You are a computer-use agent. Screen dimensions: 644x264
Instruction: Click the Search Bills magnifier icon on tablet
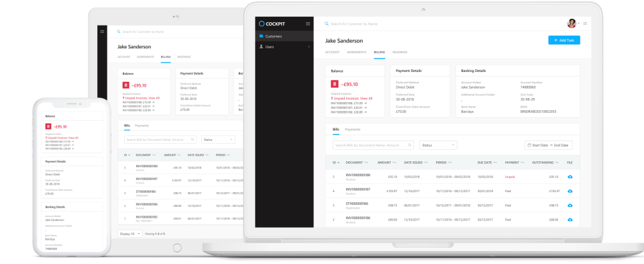tap(193, 140)
